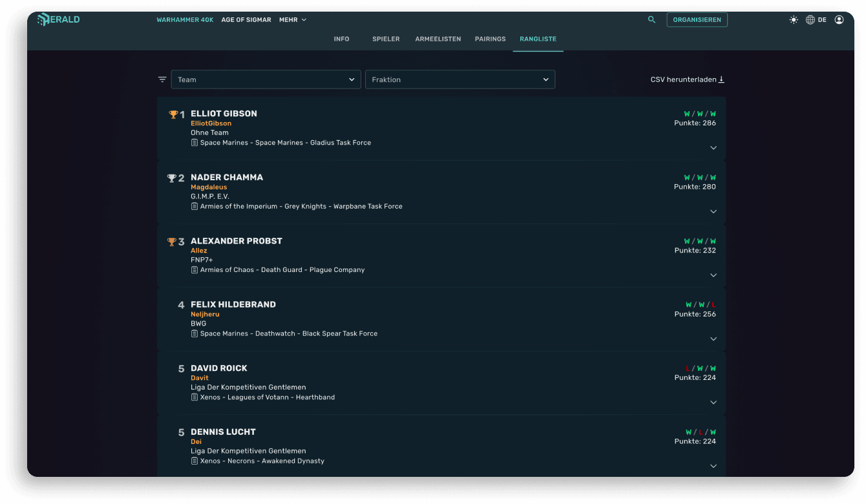This screenshot has height=504, width=866.
Task: Click the Herald logo in header
Action: [x=59, y=19]
